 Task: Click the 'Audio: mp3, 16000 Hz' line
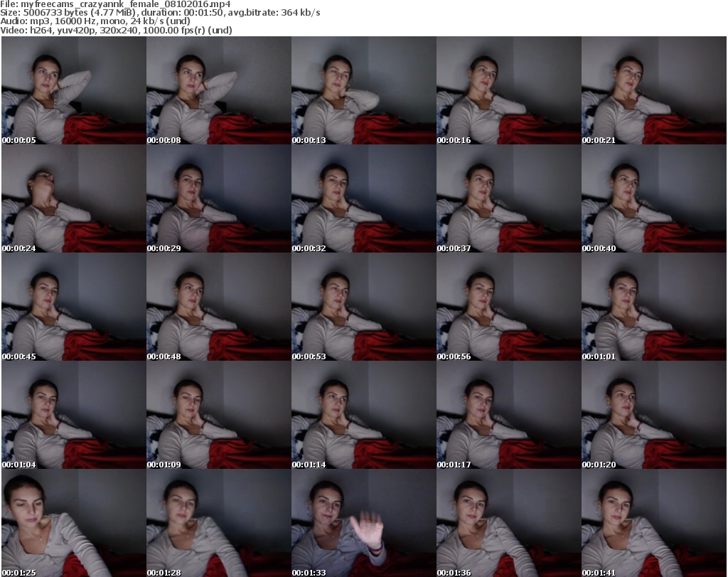[x=95, y=21]
